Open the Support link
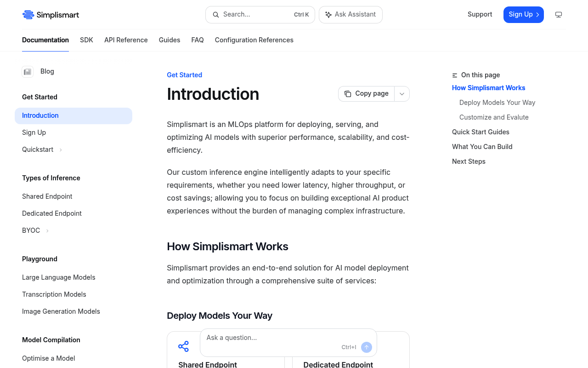 tap(480, 14)
